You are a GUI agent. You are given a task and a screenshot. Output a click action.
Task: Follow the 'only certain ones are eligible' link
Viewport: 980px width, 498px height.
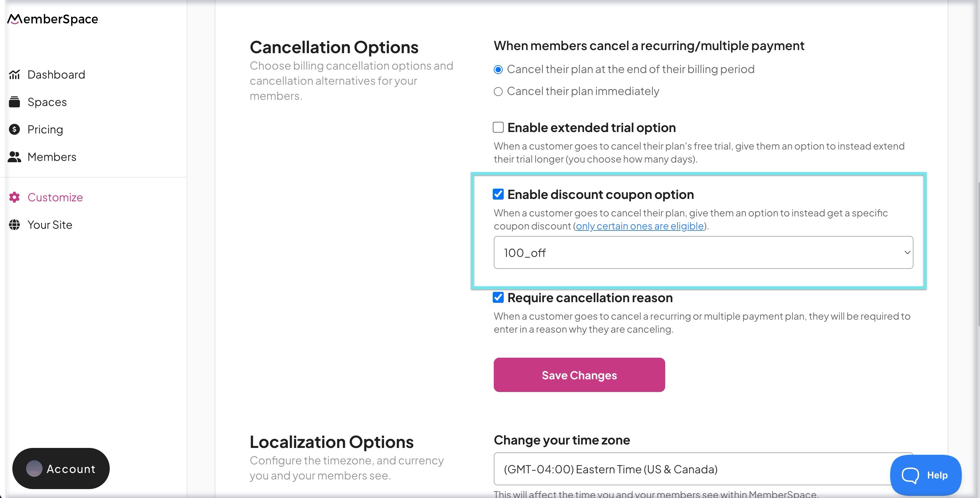click(640, 226)
